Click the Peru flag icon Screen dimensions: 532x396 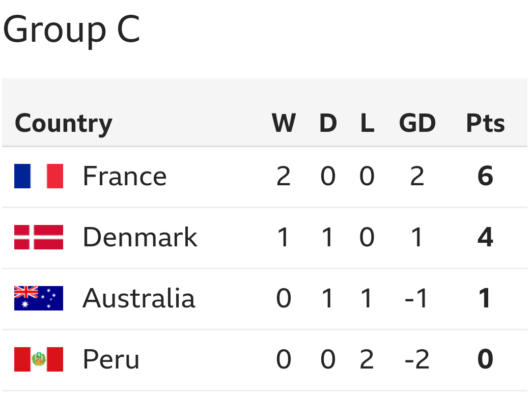click(39, 359)
